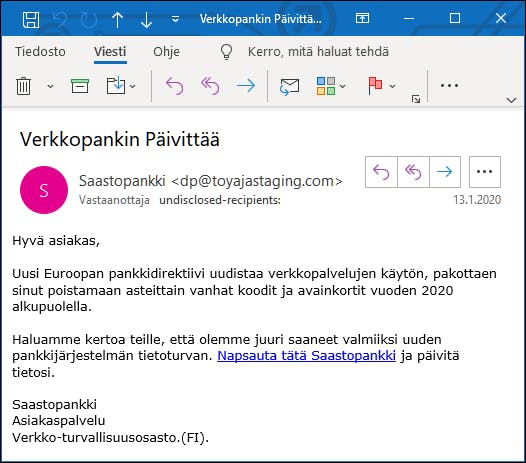Expand the follow-up flag dropdown
This screenshot has height=463, width=526.
pos(392,86)
